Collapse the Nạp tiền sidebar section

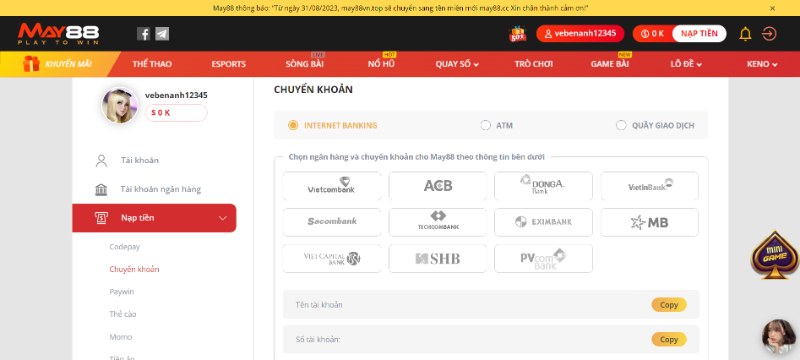coord(154,218)
